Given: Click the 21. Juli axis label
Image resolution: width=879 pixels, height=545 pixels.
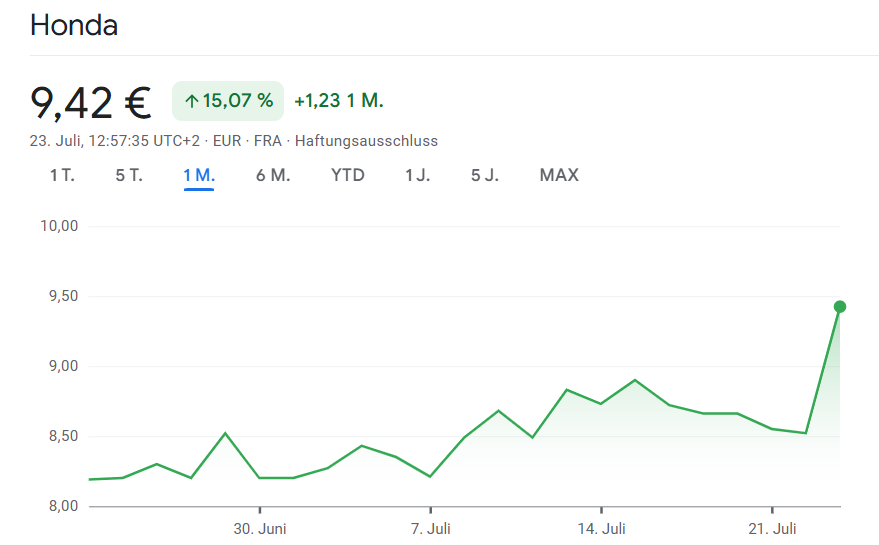Looking at the screenshot, I should pyautogui.click(x=772, y=529).
